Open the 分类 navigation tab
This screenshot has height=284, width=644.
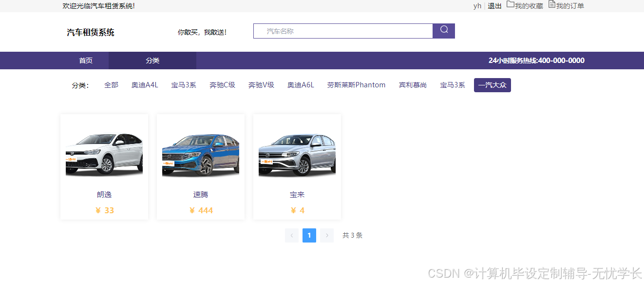pyautogui.click(x=152, y=61)
